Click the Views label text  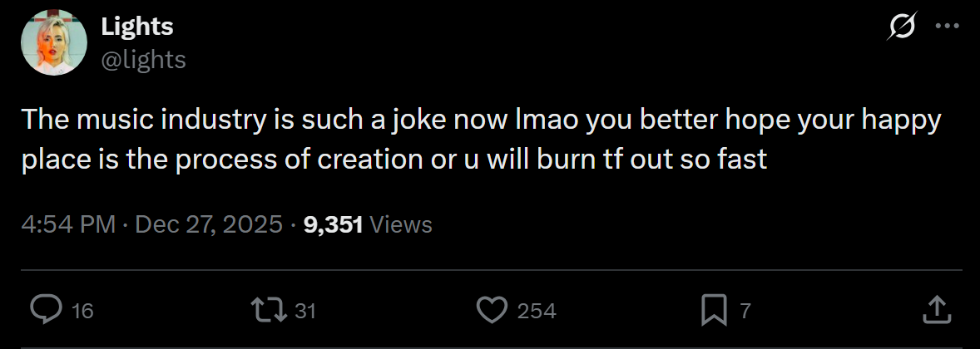click(x=401, y=224)
